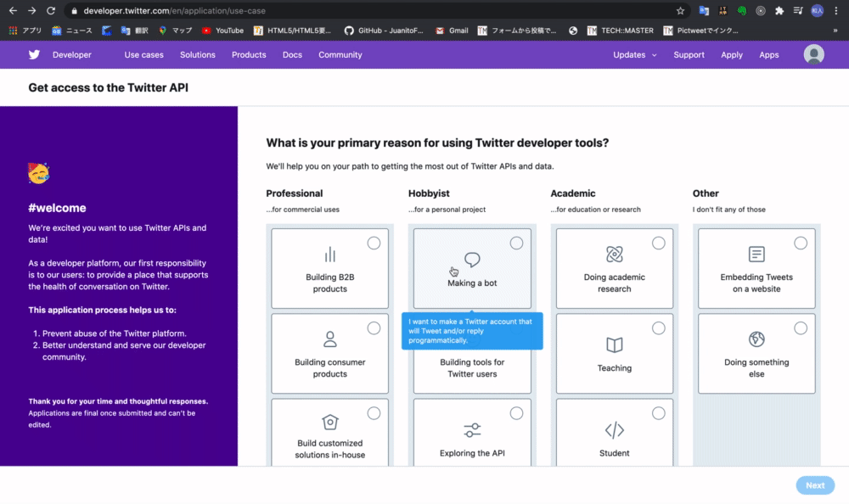Open the Apps link in header
This screenshot has width=849, height=504.
[769, 54]
